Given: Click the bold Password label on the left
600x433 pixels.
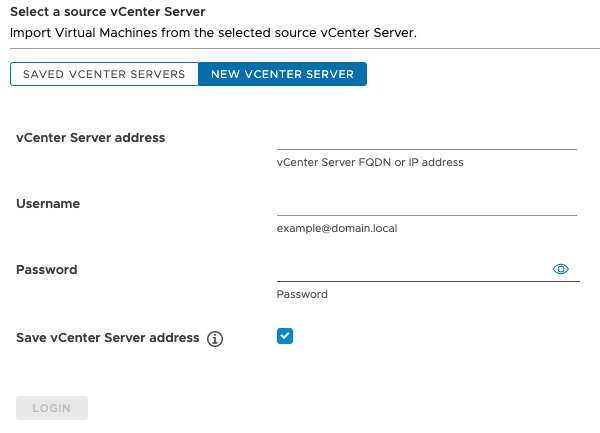Looking at the screenshot, I should point(47,270).
